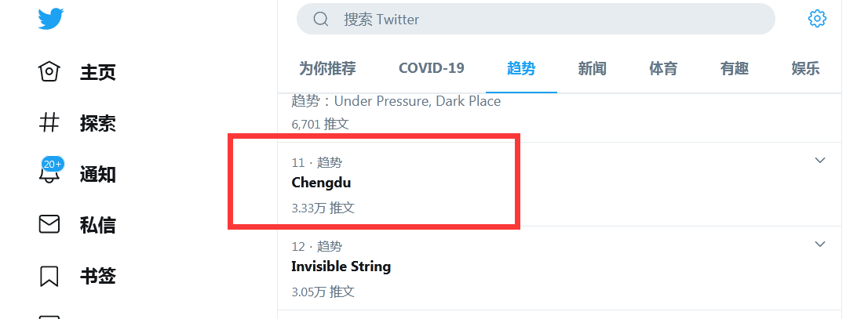Switch to the 为你推荐 tab
The image size is (868, 319).
[x=327, y=68]
